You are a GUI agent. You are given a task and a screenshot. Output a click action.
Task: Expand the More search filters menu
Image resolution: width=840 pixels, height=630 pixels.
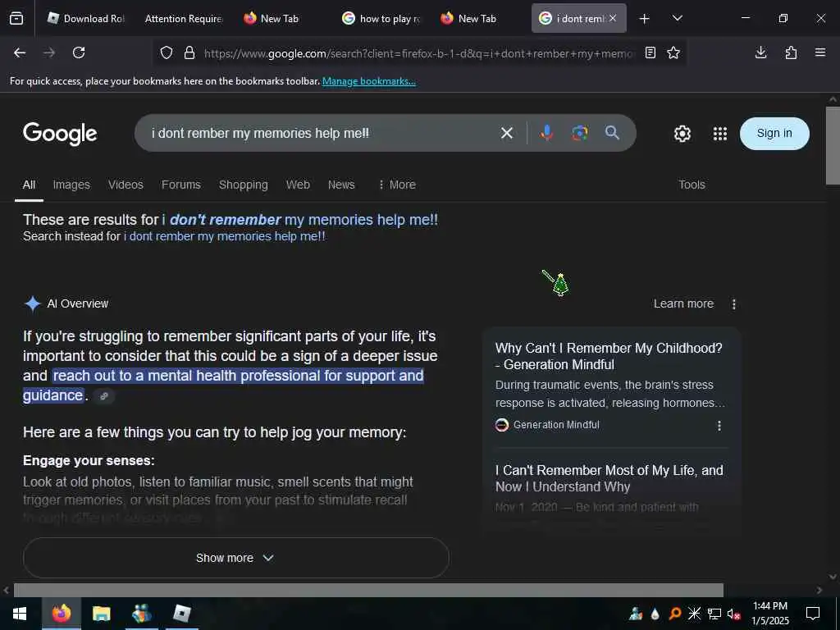point(397,185)
